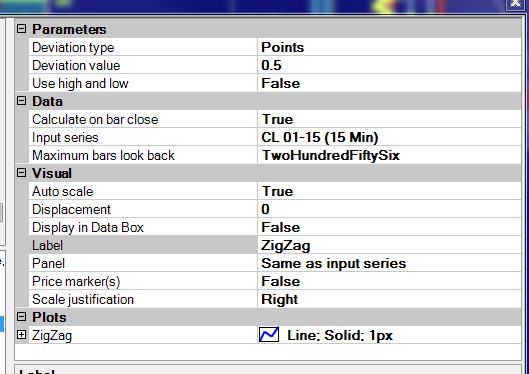Click the Visual category header text

pyautogui.click(x=52, y=173)
